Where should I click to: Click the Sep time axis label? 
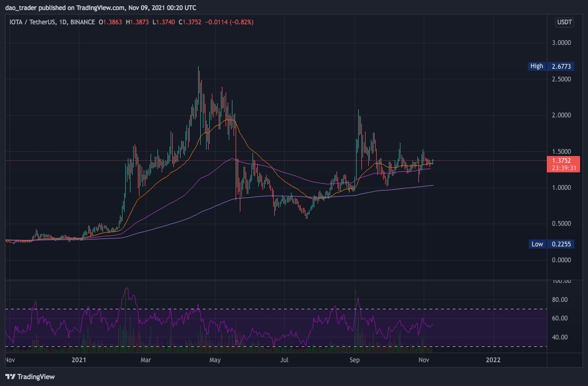[354, 360]
